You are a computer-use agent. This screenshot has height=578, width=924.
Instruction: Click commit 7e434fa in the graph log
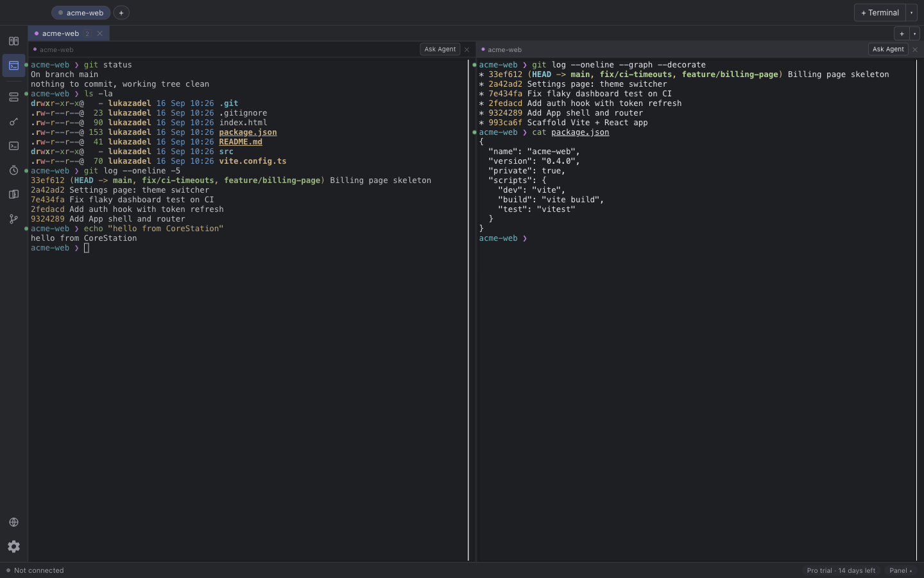(576, 94)
